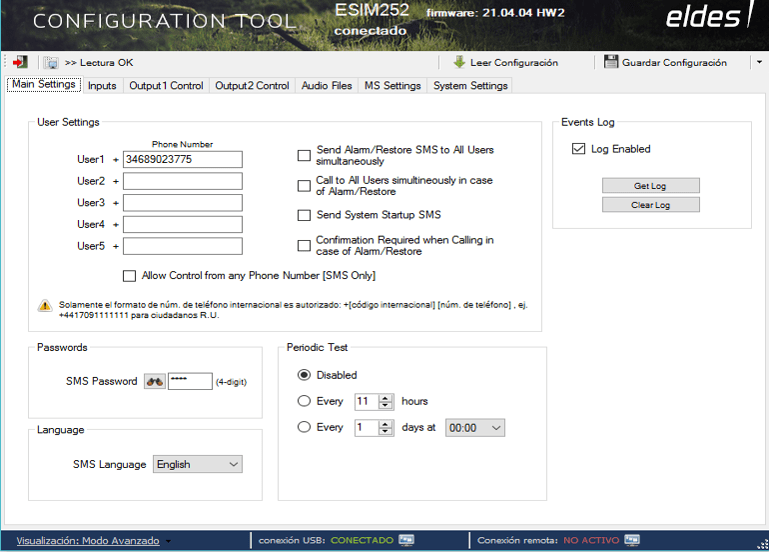Check Send System Startup SMS

coord(304,215)
